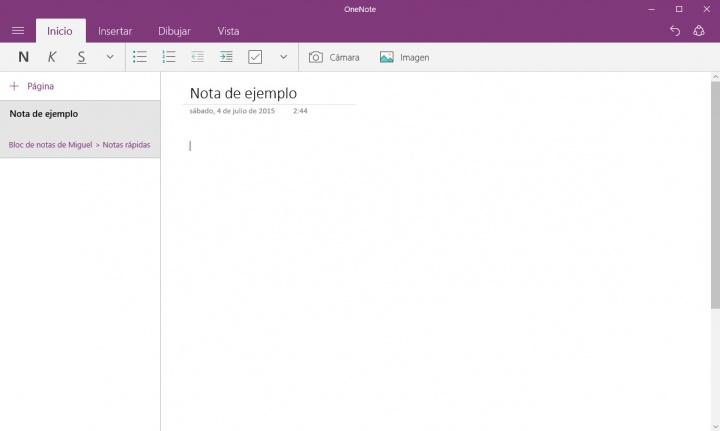Add a to-do checkbox tag
Image resolution: width=720 pixels, height=431 pixels.
(x=255, y=57)
